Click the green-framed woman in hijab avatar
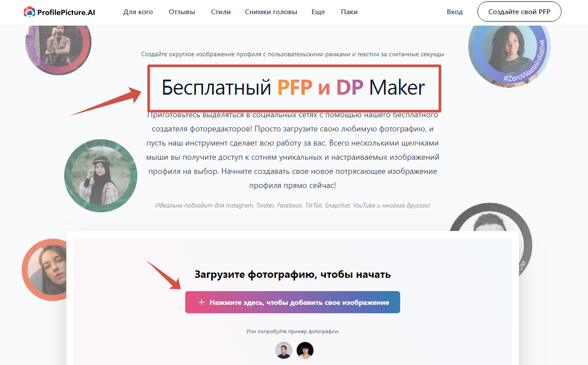This screenshot has height=365, width=588. point(101,175)
